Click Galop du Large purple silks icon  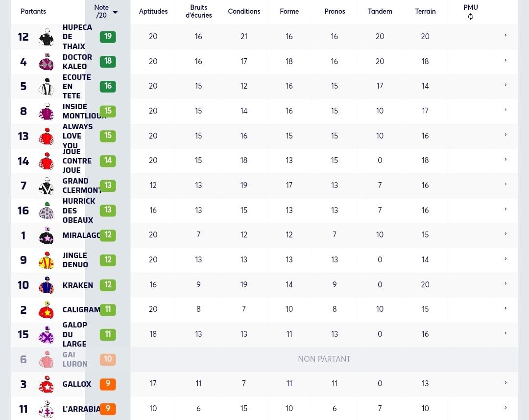click(x=46, y=335)
